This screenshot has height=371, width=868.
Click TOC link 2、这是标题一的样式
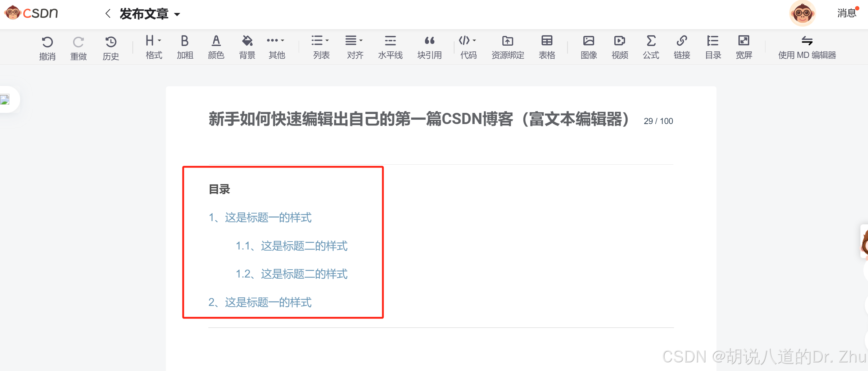point(260,302)
